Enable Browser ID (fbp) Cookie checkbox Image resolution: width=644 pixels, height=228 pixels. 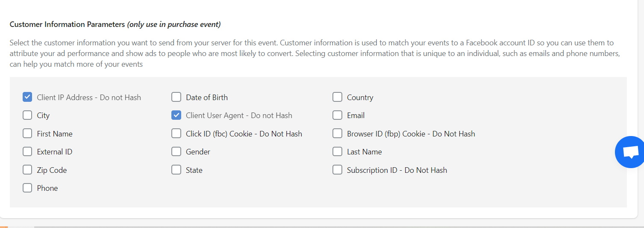(x=337, y=133)
